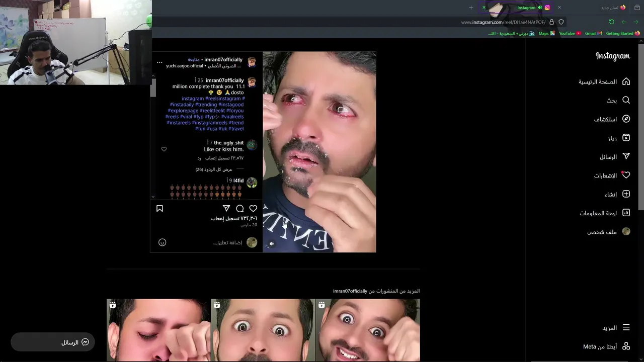
Task: Click the Instagram wordmark logo
Action: pyautogui.click(x=612, y=56)
